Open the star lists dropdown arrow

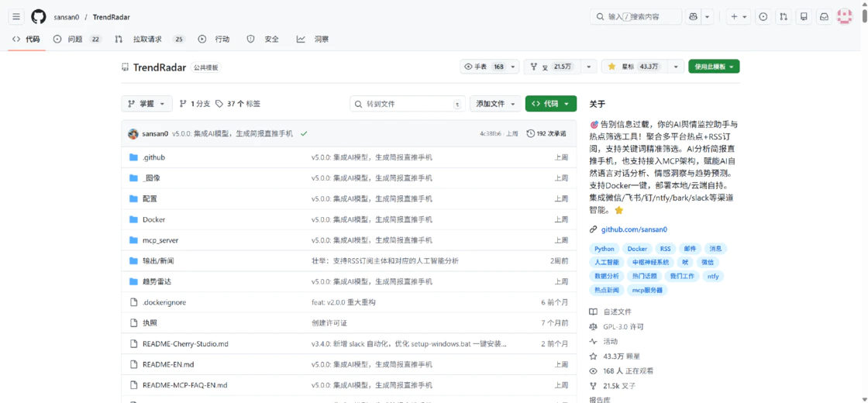click(675, 67)
